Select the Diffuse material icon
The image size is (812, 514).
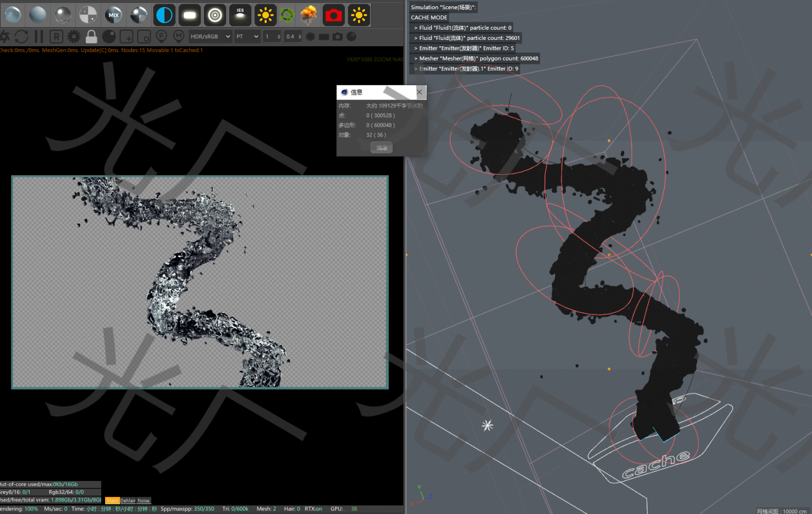pos(38,14)
